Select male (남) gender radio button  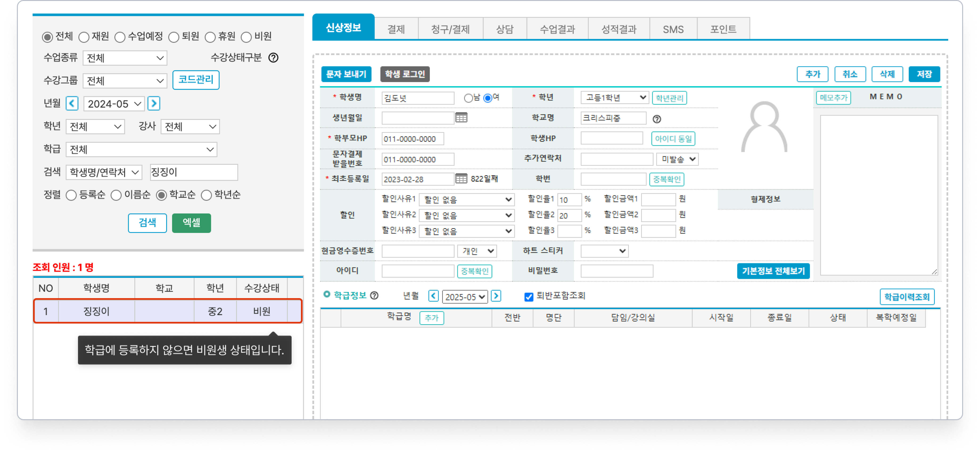click(x=468, y=98)
